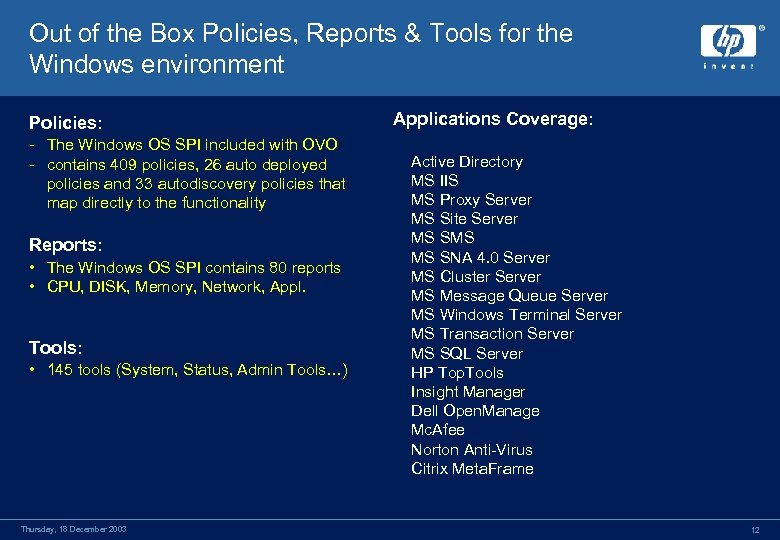Click the 'Tools:' heading
Viewport: 780px width, 540px height.
point(55,347)
